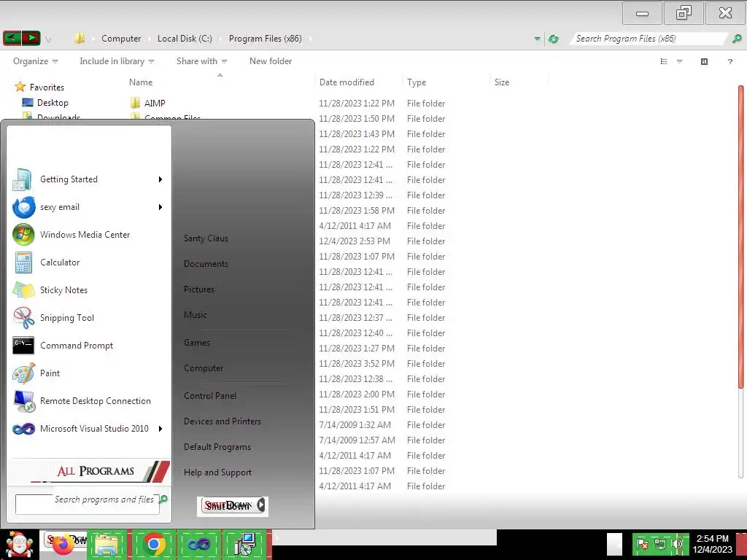Launch Microsoft Visual Studio 2010
The width and height of the screenshot is (747, 560).
88,429
